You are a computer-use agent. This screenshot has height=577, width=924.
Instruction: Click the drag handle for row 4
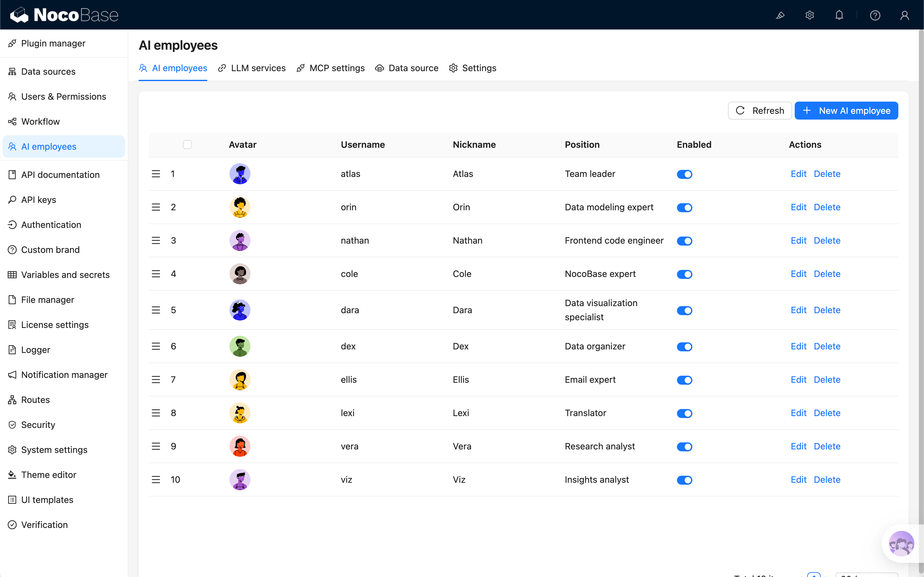[156, 274]
